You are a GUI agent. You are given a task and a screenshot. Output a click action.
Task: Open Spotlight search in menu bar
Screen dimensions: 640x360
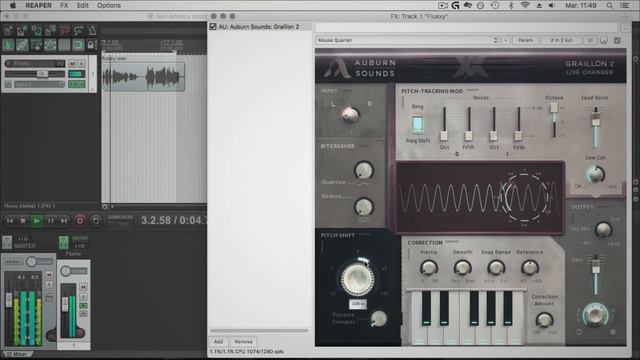tap(610, 5)
